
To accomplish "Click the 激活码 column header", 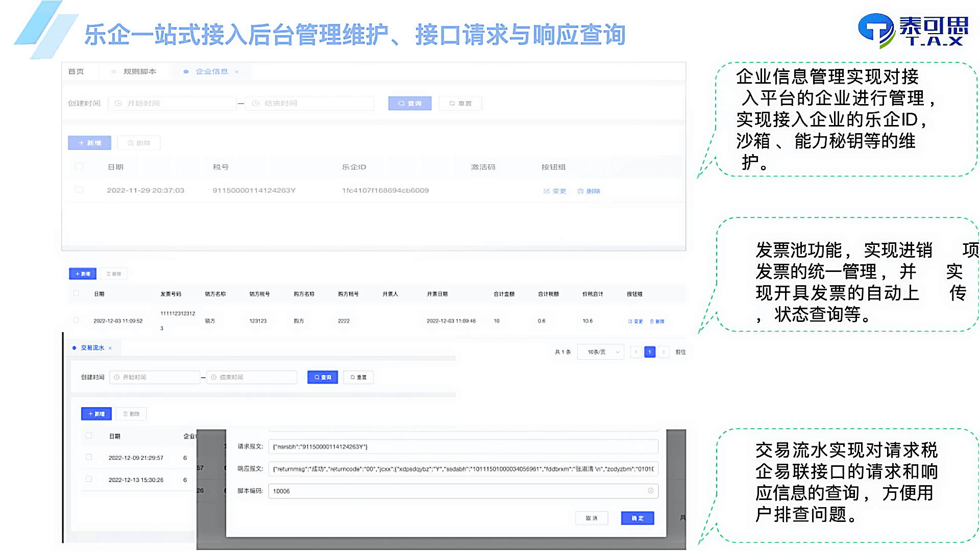I will 483,167.
